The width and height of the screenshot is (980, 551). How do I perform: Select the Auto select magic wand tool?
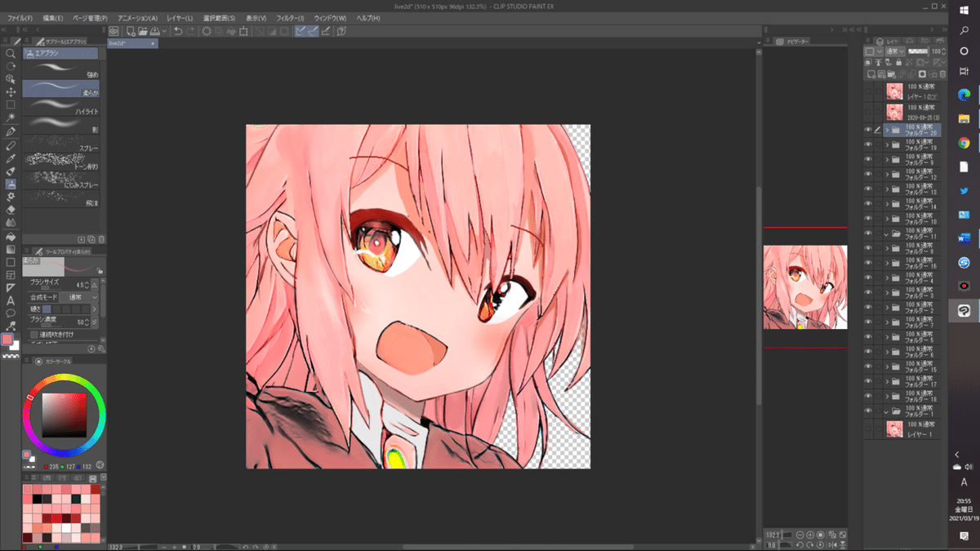point(11,118)
